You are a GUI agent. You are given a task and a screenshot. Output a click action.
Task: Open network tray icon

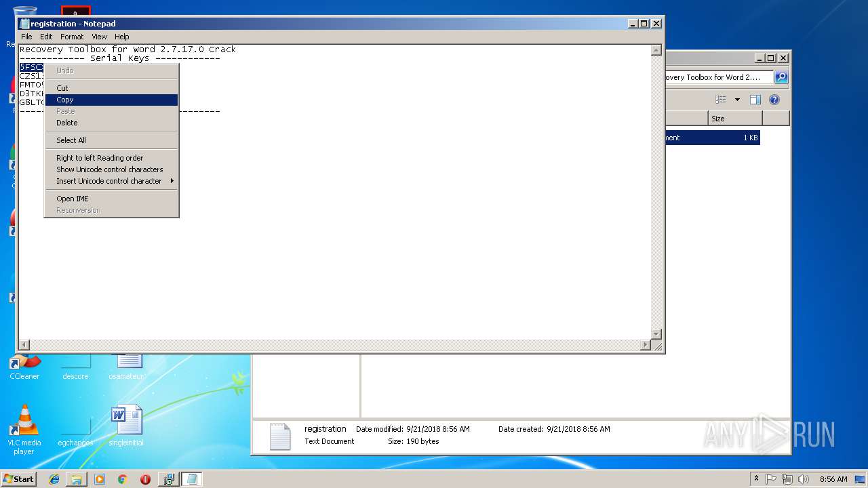pyautogui.click(x=787, y=479)
